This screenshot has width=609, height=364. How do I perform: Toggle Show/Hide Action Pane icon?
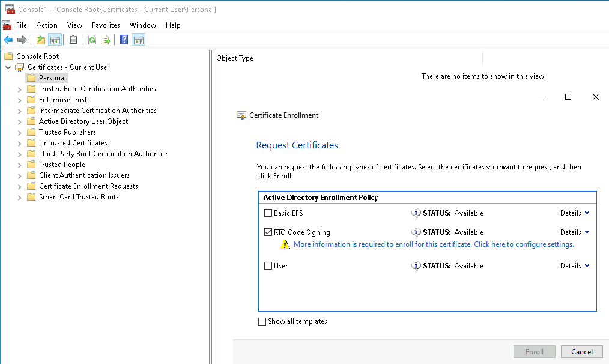138,40
